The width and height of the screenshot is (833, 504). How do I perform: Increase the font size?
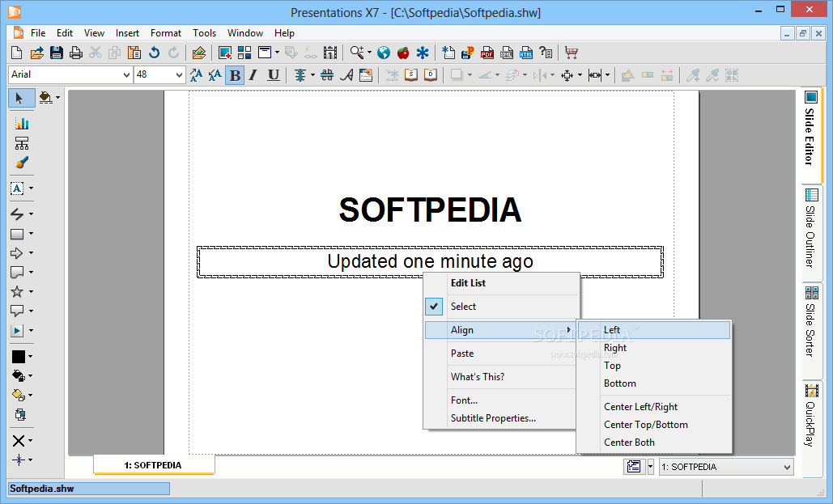196,75
